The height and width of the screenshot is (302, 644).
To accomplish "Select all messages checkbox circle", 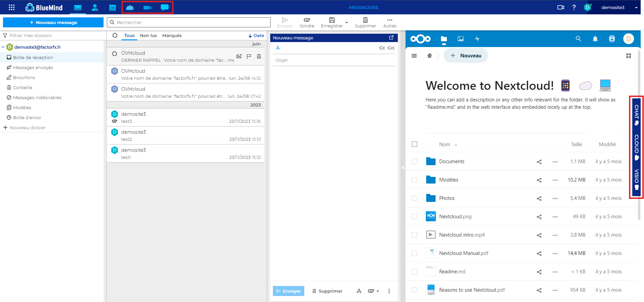I will point(115,35).
